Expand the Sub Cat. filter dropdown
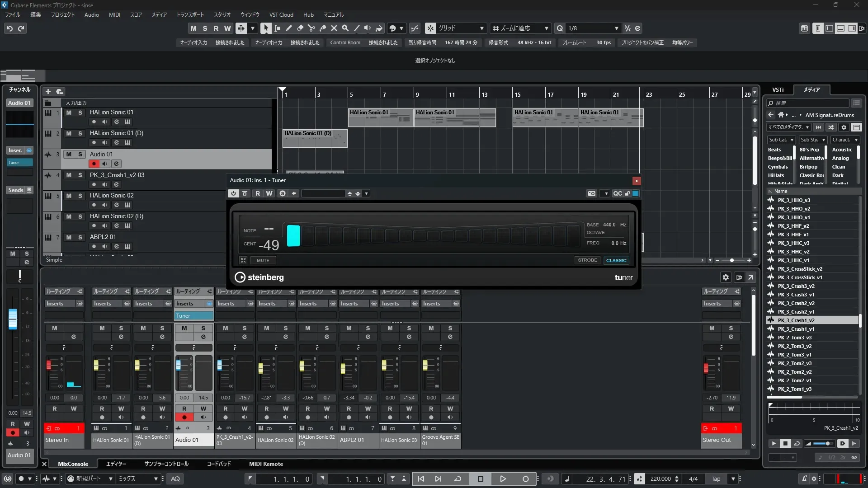Viewport: 868px width, 488px height. pos(781,140)
